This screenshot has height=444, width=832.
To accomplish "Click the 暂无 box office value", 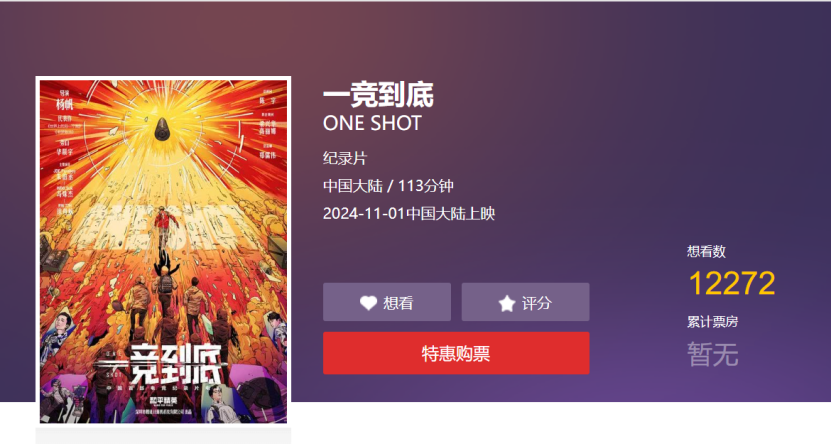I will coord(713,354).
